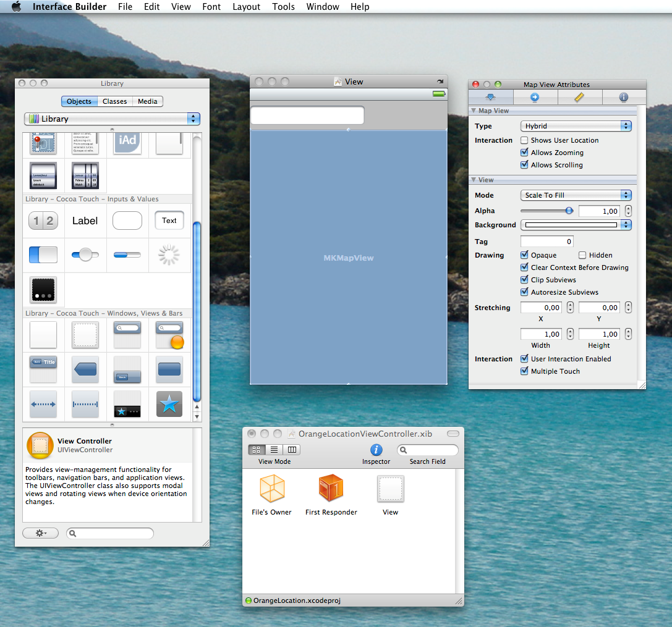Open the Size inspector ruler tab
672x627 pixels.
click(x=579, y=98)
